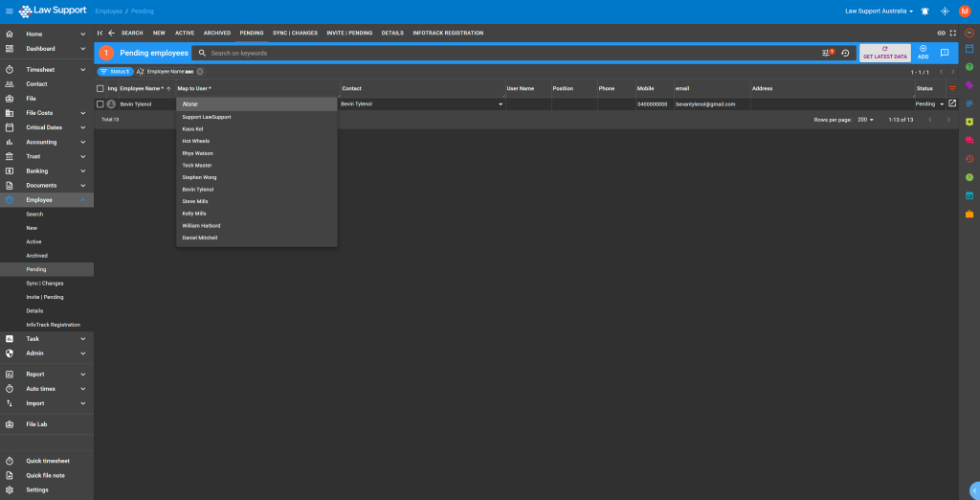This screenshot has width=980, height=500.
Task: Click the fullscreen icon in toolbar
Action: click(x=952, y=33)
